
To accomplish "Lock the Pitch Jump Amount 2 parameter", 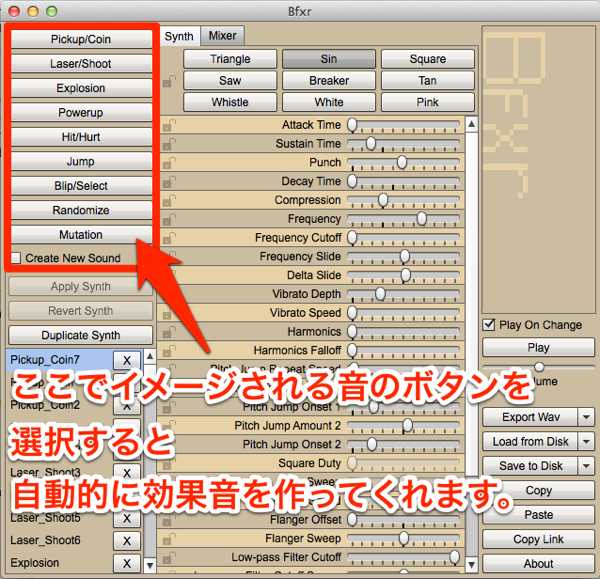I will [169, 426].
